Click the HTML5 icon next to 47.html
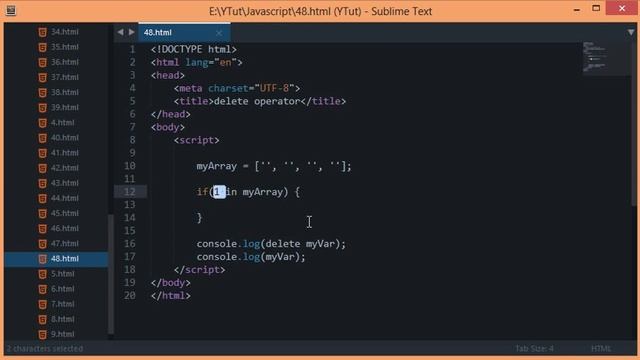The image size is (640, 360). coord(42,243)
